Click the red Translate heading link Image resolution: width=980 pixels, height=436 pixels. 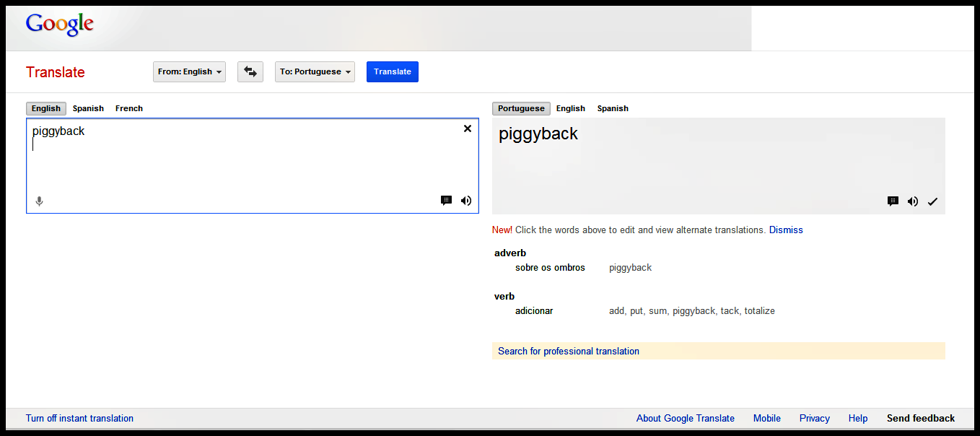click(56, 72)
